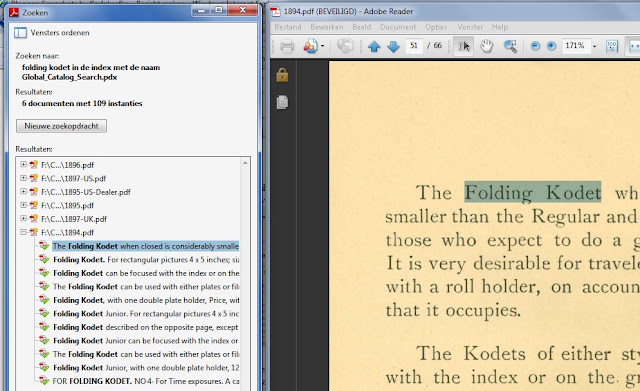
Task: Select F:\C...\1897-US.pdf in results
Action: [x=73, y=178]
